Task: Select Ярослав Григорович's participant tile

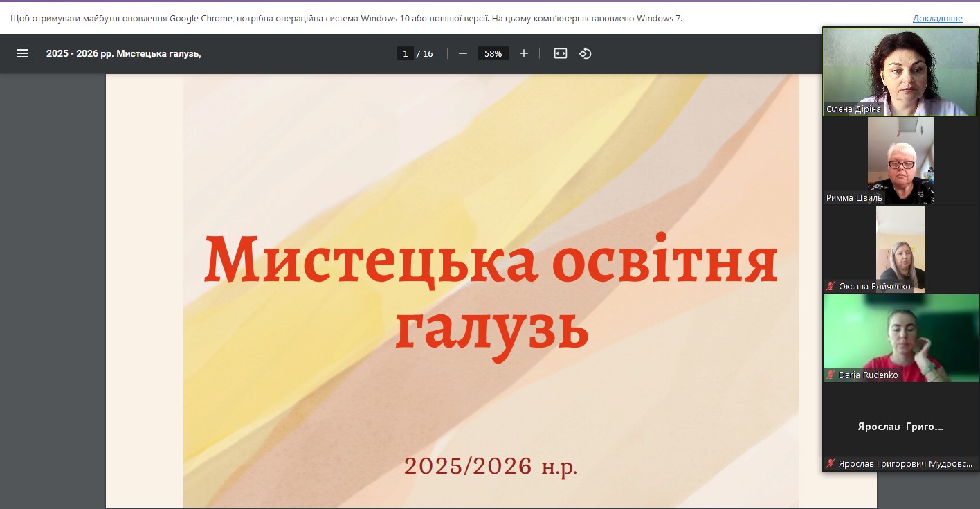Action: point(900,427)
